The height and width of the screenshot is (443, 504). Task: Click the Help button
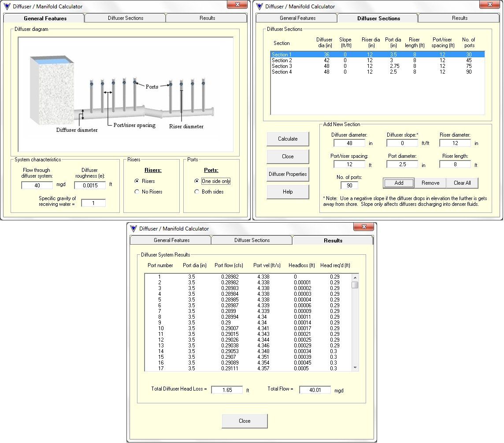click(x=288, y=192)
